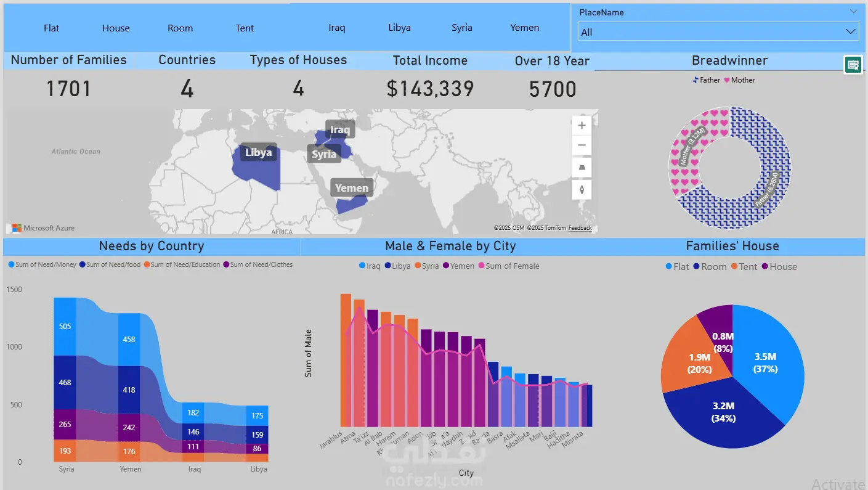This screenshot has height=490, width=868.
Task: Highlight Sum of Need/Clothes legend entry
Action: (258, 265)
